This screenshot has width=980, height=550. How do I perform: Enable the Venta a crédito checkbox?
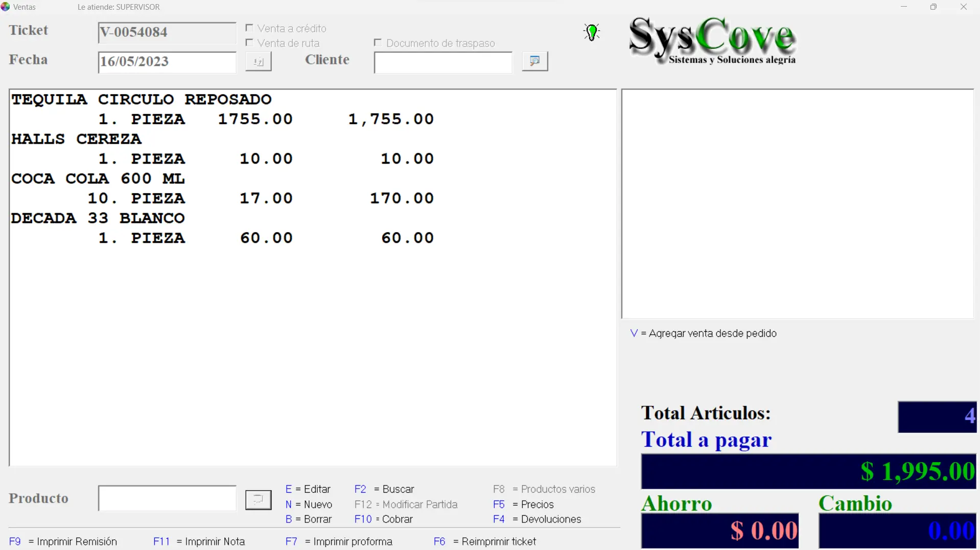[249, 28]
